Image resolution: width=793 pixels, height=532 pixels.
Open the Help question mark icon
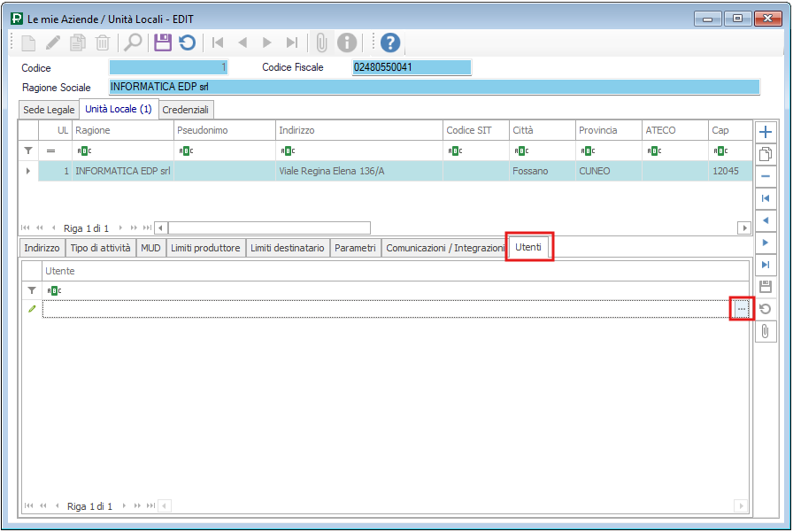(x=390, y=42)
